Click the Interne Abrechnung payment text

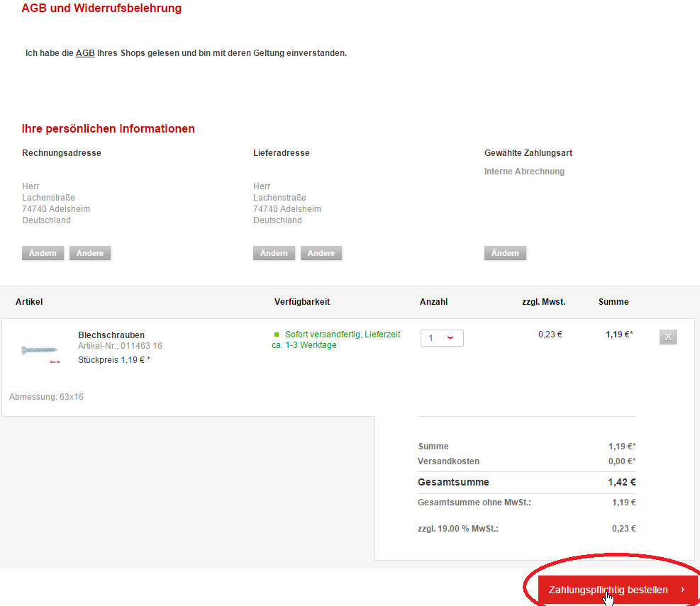(x=524, y=172)
